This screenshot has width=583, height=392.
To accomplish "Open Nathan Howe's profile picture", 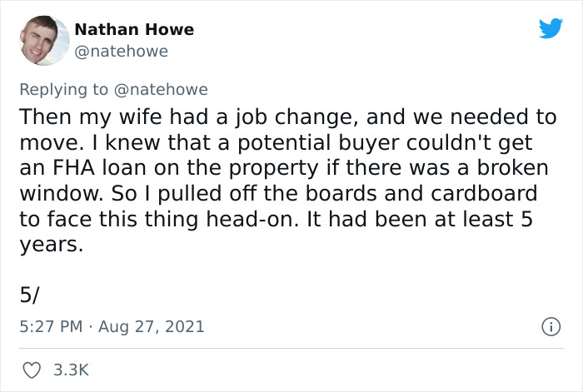I will coord(44,40).
